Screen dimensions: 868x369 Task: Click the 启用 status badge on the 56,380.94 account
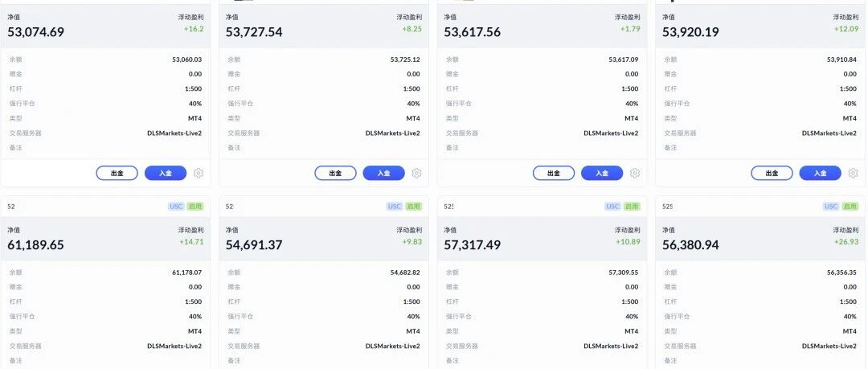850,206
